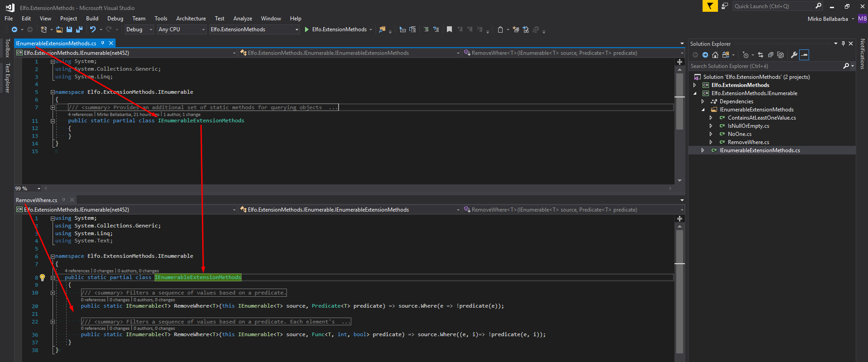Select ContainsAtLeastOneValue.cs in Solution Explorer
Screen dimensions: 868x362
(761, 118)
